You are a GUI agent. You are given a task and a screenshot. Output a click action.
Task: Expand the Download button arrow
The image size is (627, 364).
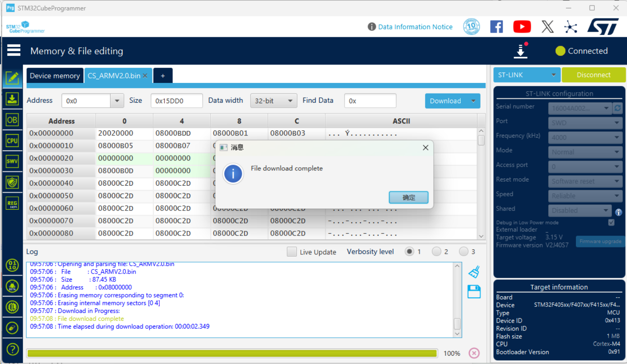(473, 101)
